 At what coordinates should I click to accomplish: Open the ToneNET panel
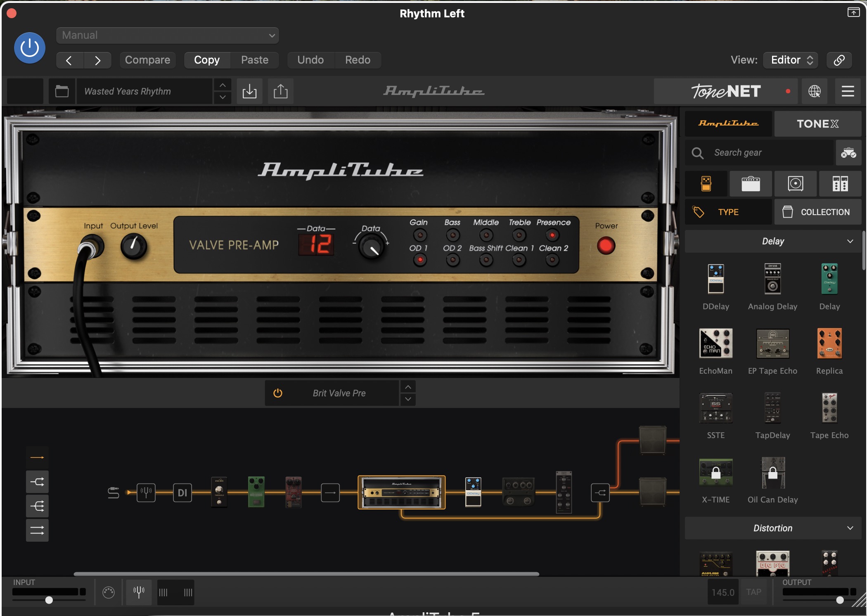pyautogui.click(x=726, y=91)
